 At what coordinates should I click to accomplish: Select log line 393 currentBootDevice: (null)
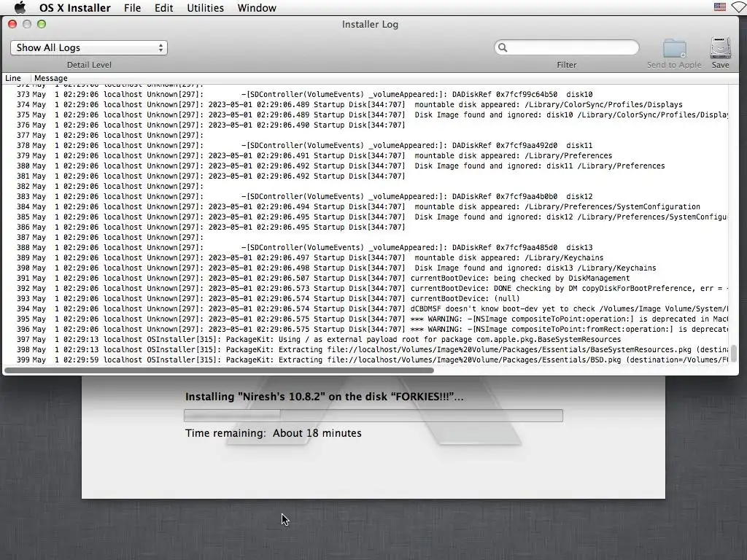tap(366, 298)
